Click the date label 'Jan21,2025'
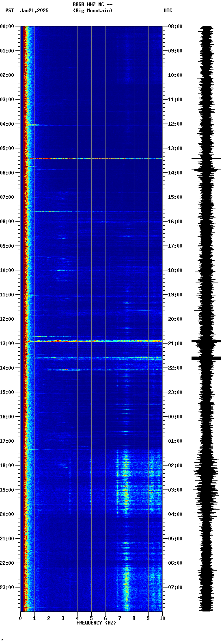Image resolution: width=224 pixels, height=644 pixels. point(34,11)
